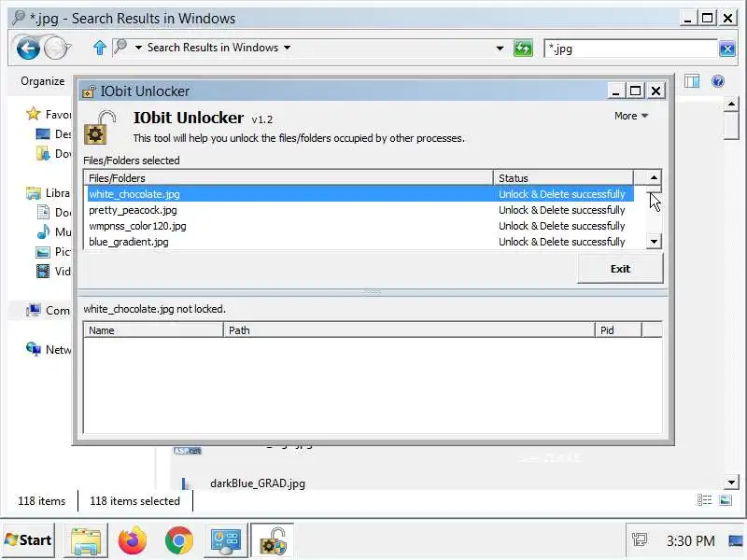This screenshot has width=747, height=560.
Task: Click the green Refresh icon in address bar
Action: (x=523, y=49)
